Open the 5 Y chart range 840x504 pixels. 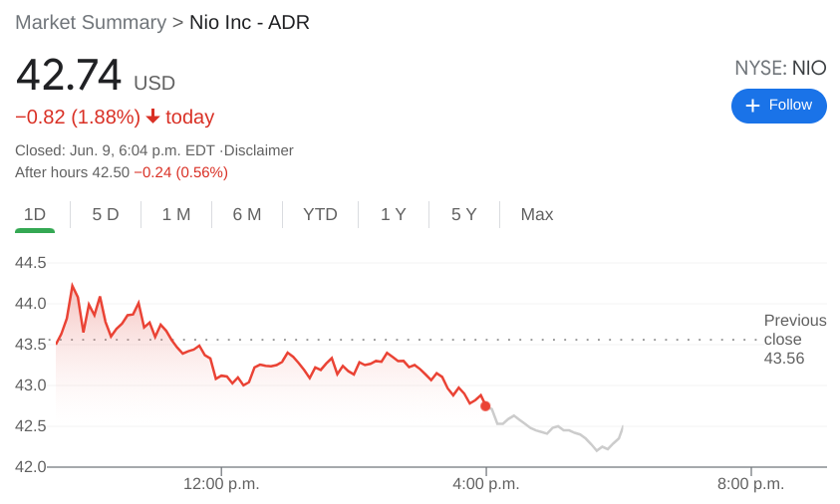464,215
